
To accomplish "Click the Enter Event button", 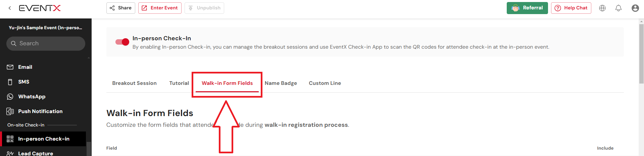I will (160, 8).
